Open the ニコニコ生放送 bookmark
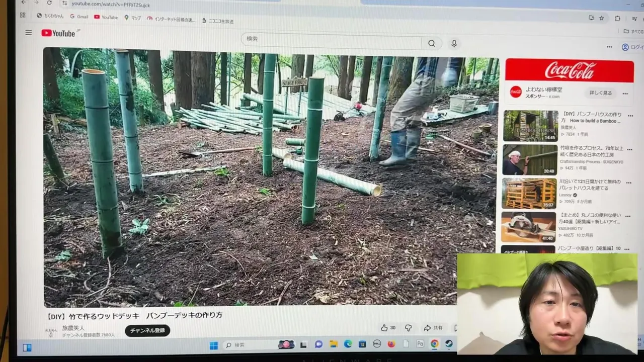 point(218,21)
